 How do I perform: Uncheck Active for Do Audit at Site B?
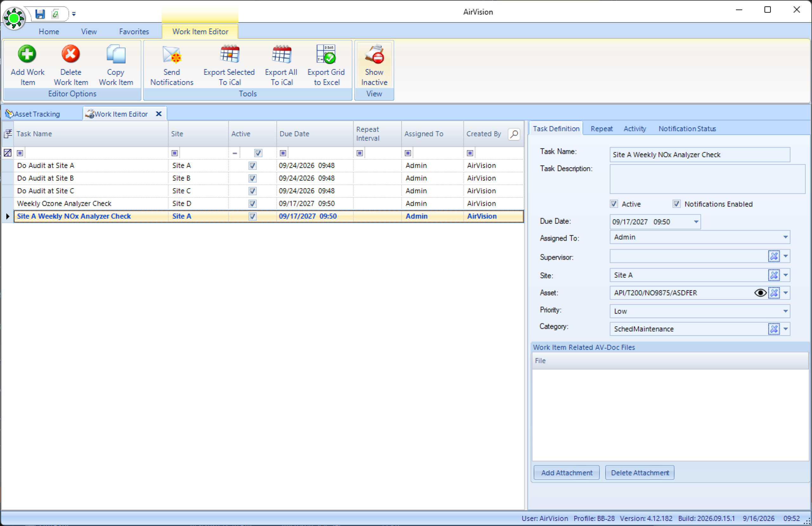coord(252,179)
